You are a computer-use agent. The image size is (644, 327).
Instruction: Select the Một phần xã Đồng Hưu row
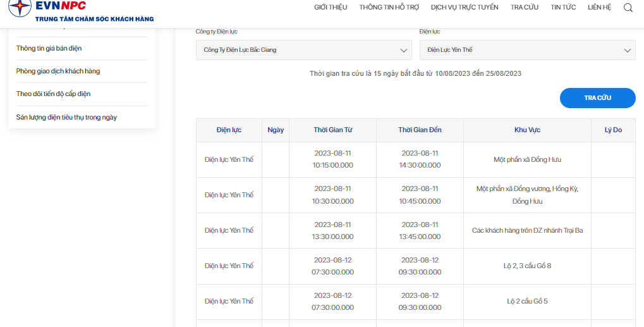[416, 159]
